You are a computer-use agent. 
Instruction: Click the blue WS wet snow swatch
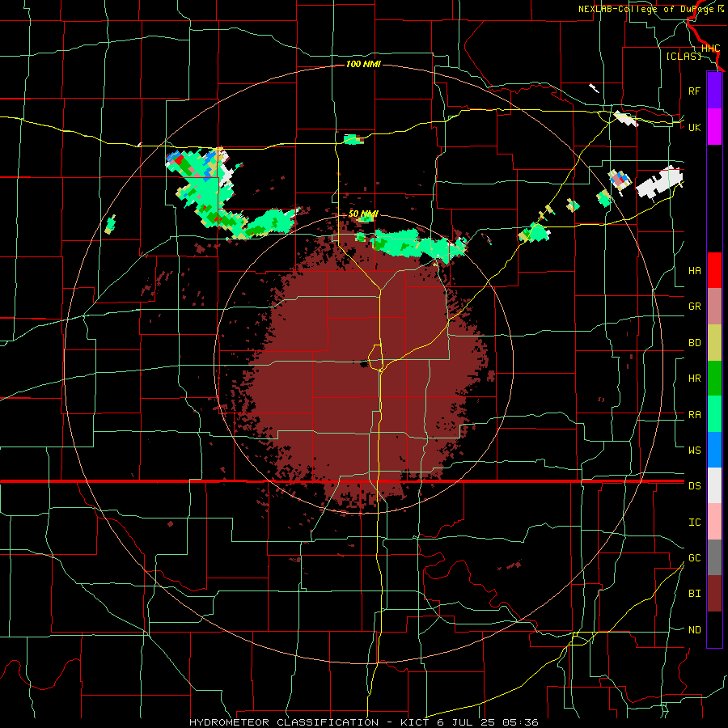click(714, 450)
